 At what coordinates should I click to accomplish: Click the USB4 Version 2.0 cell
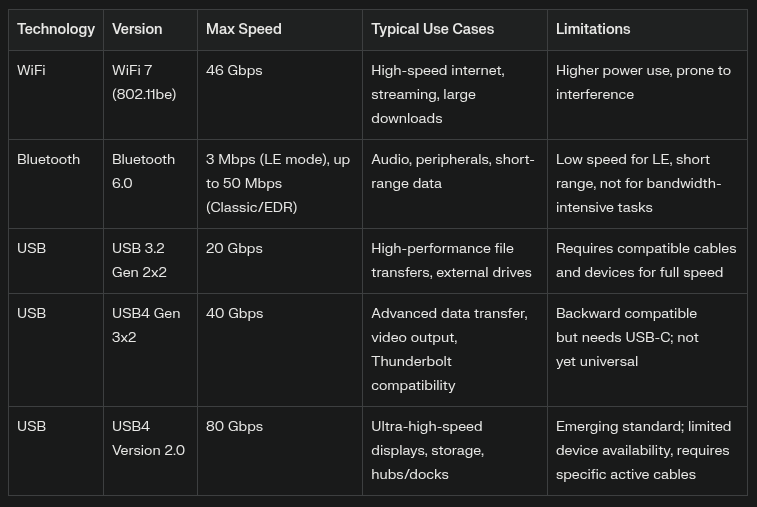(x=148, y=438)
